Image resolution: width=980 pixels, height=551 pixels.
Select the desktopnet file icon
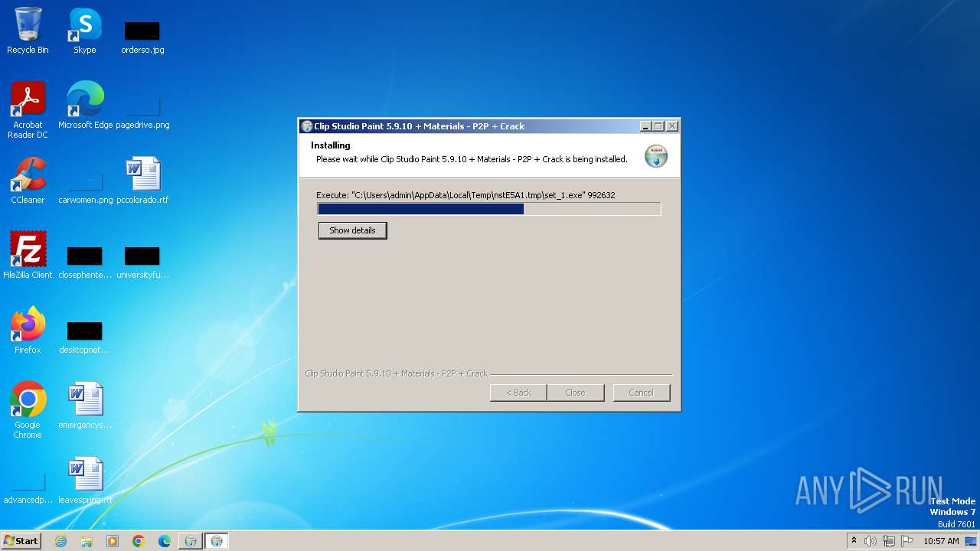point(85,337)
